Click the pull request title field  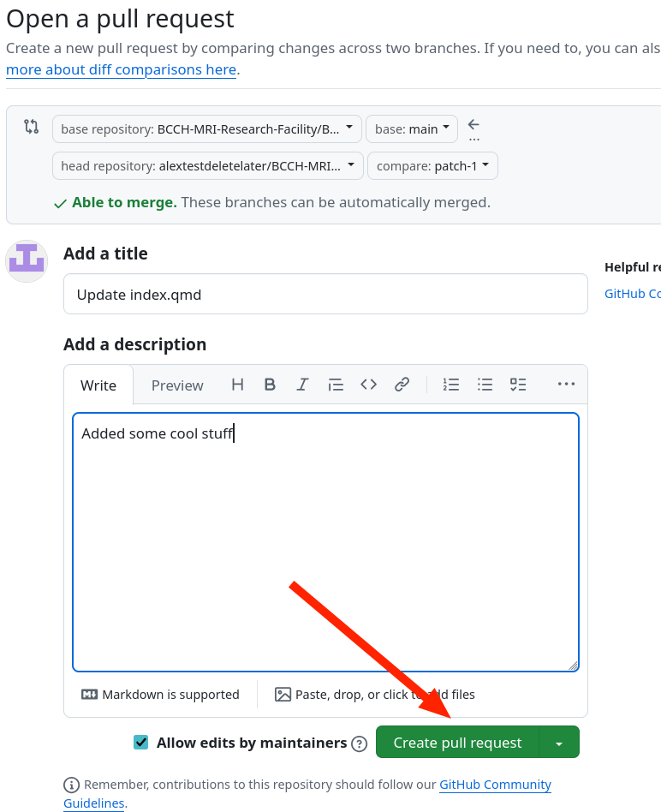point(325,295)
